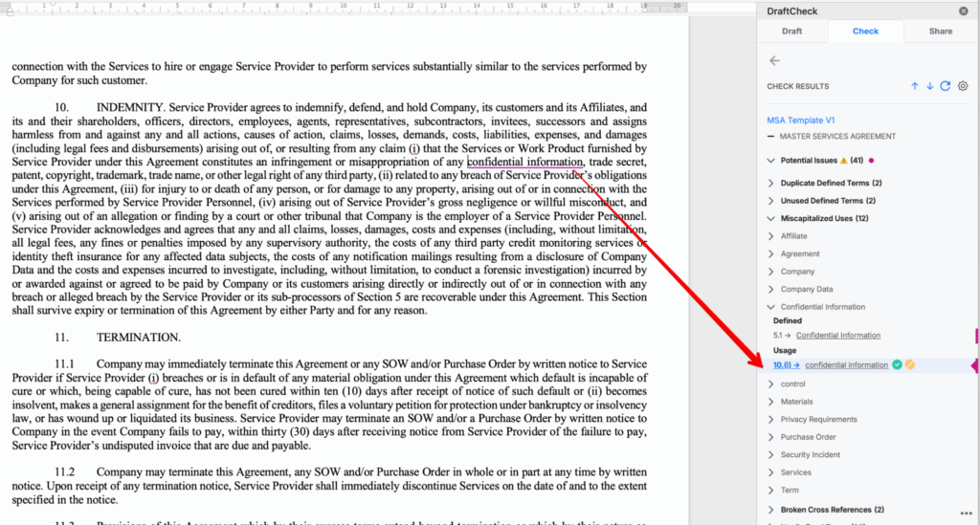The height and width of the screenshot is (525, 980).
Task: Refresh the check results
Action: pos(946,86)
